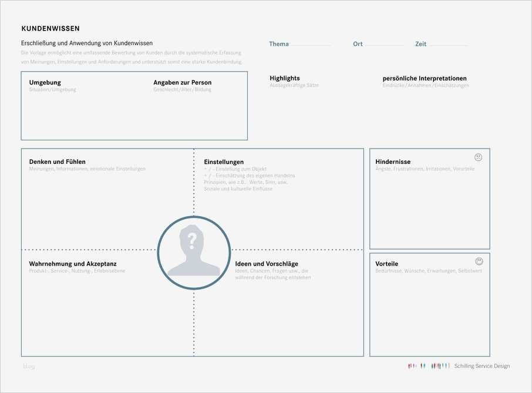Click the Hindernisse box title
Image resolution: width=532 pixels, height=393 pixels.
click(393, 162)
